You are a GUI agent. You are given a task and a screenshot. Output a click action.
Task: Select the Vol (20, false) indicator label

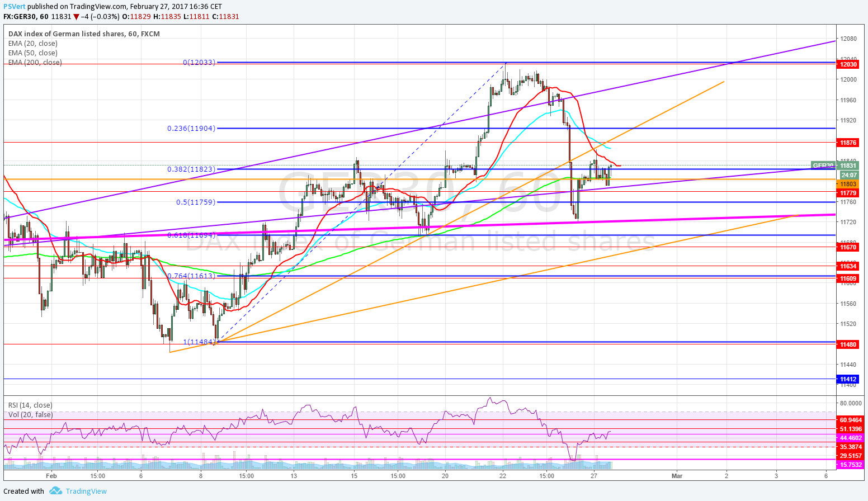31,414
